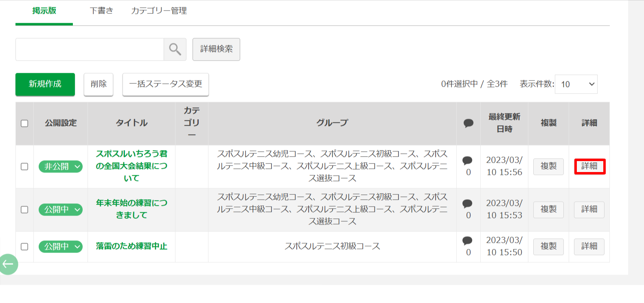The image size is (644, 303).
Task: Open the 年末年始の練習につきまして title link
Action: click(131, 209)
